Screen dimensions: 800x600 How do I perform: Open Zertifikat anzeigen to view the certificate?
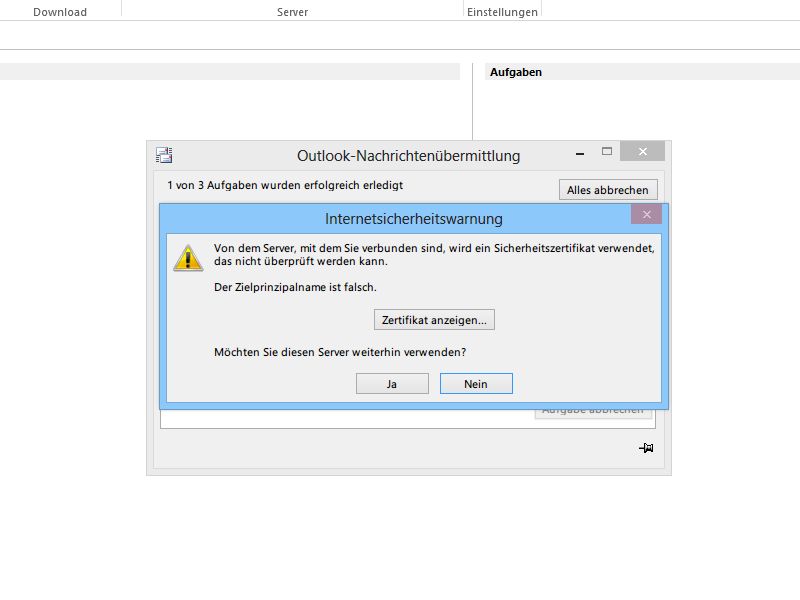(434, 320)
